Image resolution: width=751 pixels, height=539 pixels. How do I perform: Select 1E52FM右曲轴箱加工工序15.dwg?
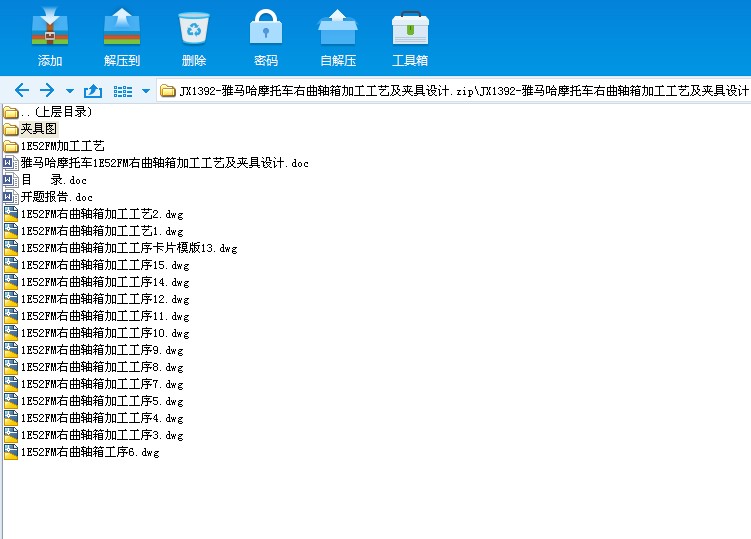[96, 265]
